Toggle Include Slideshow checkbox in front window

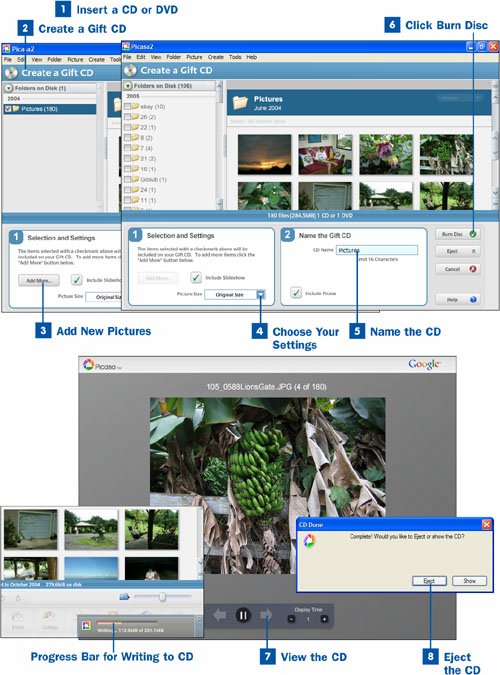pos(196,277)
